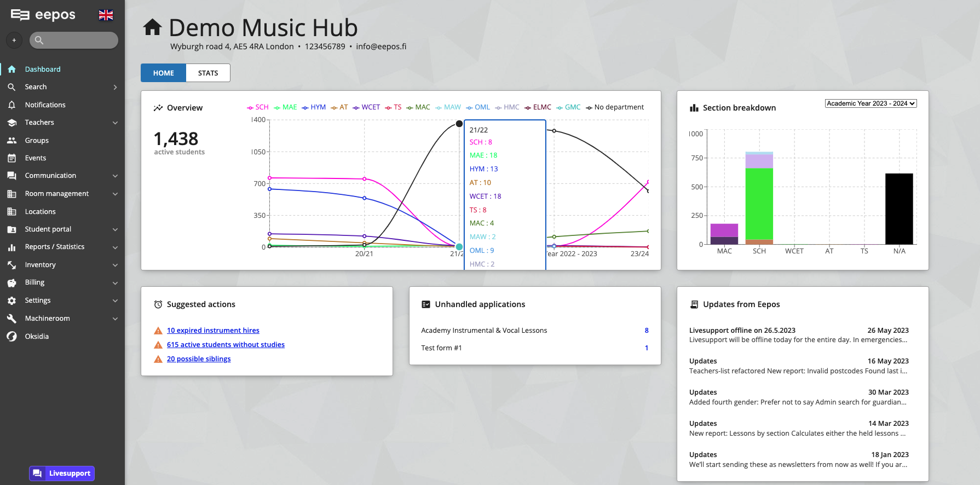
Task: Click the home icon beside Demo Music Hub
Action: click(x=153, y=27)
